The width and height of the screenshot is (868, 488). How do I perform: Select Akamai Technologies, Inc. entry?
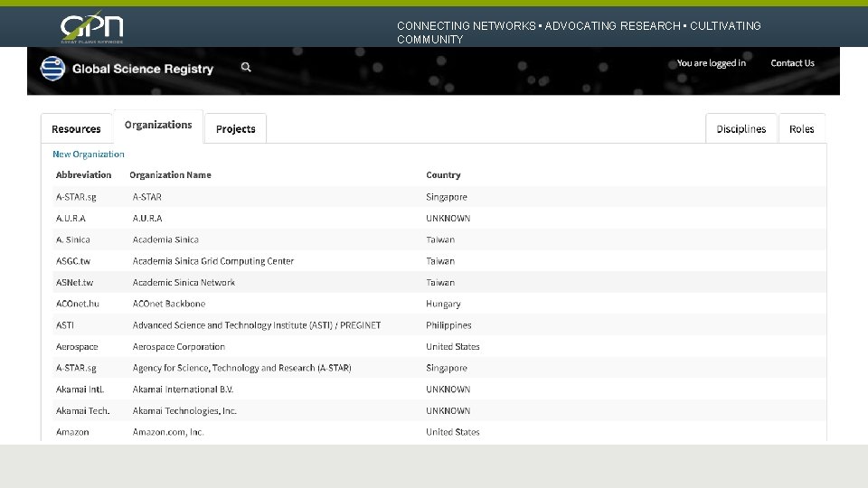(184, 411)
